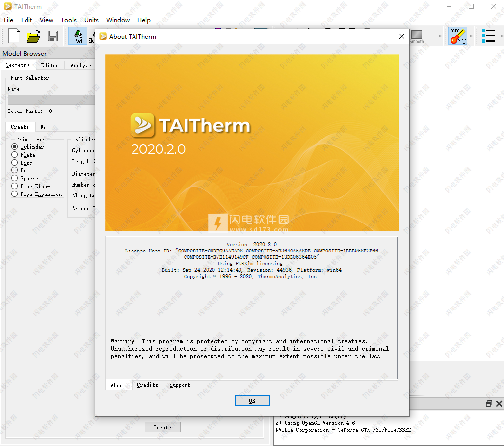Click the Built date and Revision line
The width and height of the screenshot is (504, 446).
pyautogui.click(x=252, y=270)
